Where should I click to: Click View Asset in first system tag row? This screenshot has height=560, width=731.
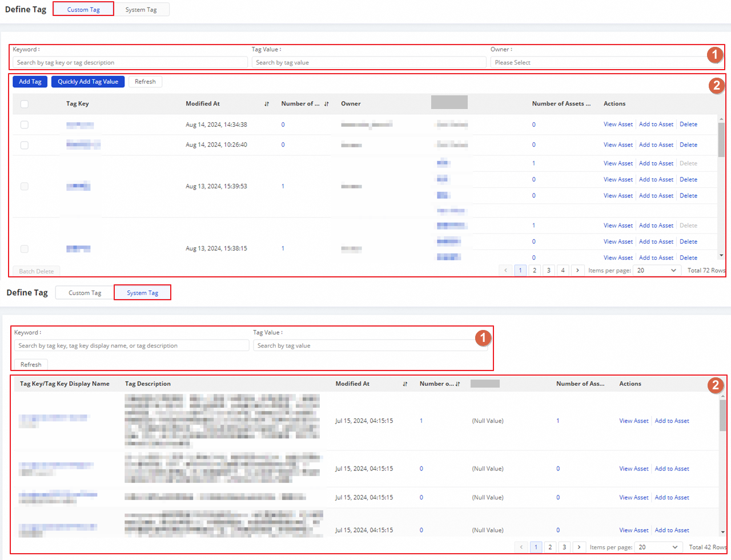pos(634,421)
